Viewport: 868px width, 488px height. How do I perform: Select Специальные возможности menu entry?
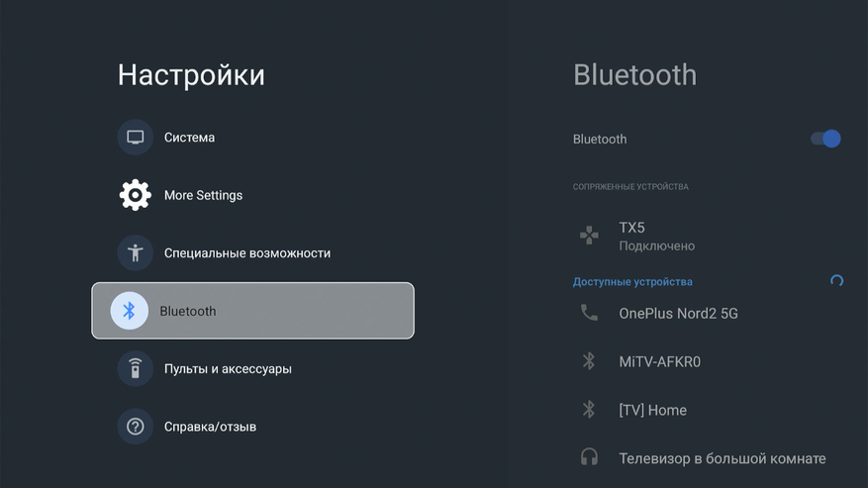click(246, 253)
